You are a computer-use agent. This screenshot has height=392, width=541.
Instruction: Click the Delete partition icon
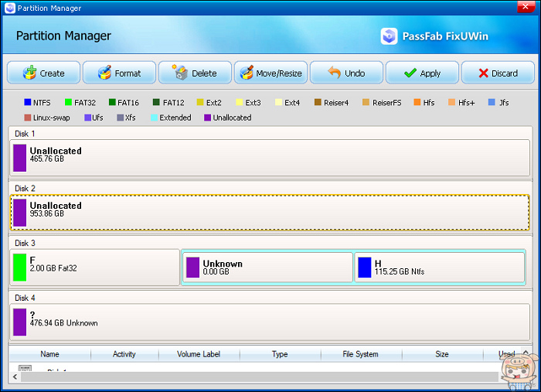click(x=181, y=73)
